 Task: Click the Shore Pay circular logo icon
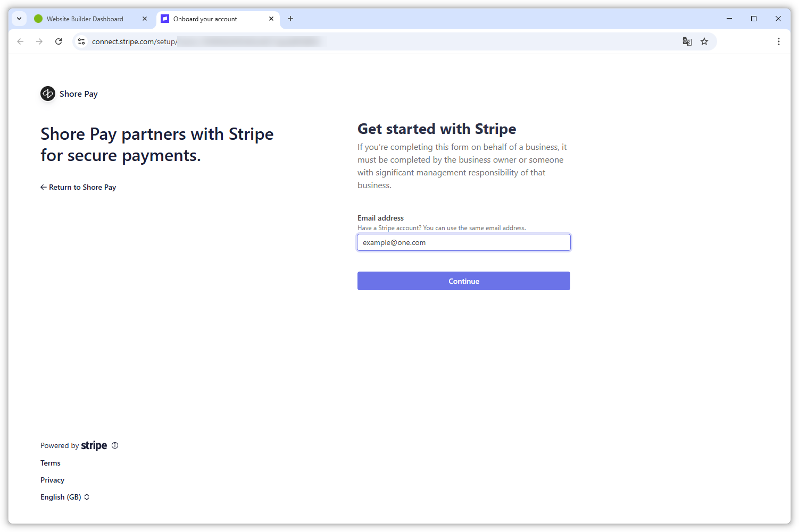(x=47, y=94)
